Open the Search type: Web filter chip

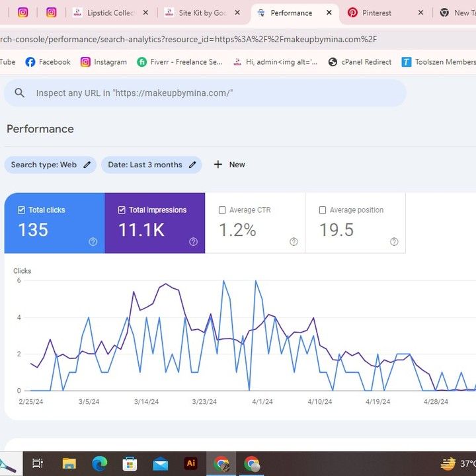click(x=44, y=165)
